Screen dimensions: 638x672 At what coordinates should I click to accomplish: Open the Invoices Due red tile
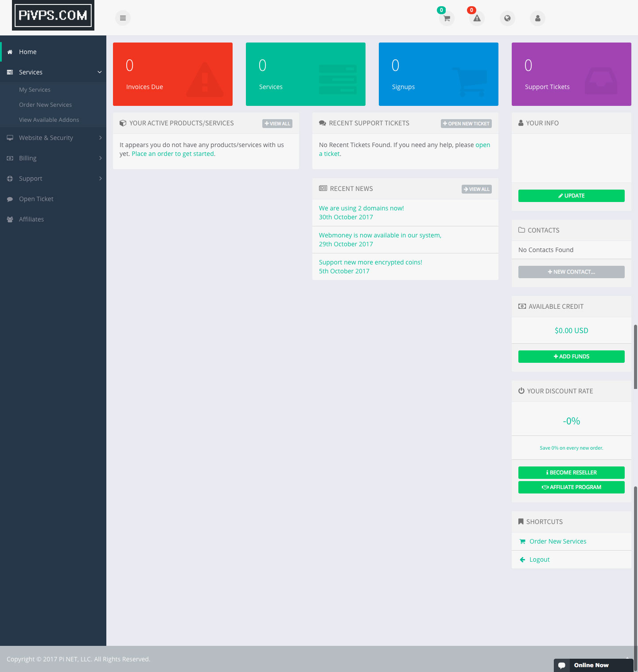(173, 74)
